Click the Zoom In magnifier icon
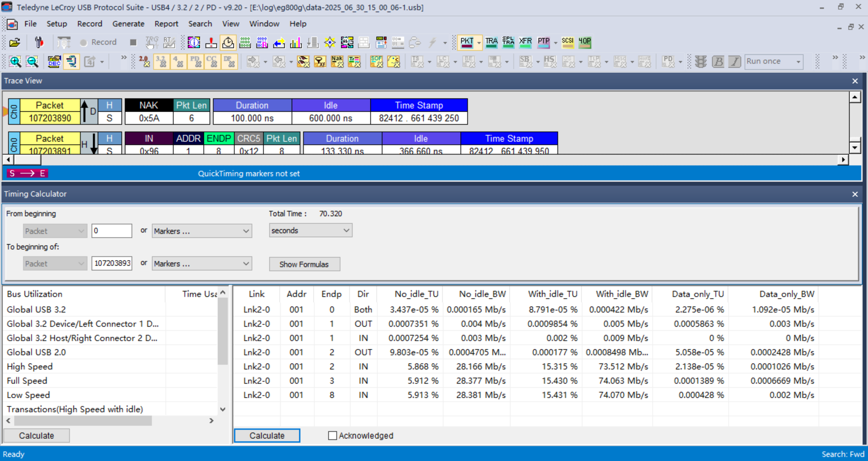868x461 pixels. 15,61
